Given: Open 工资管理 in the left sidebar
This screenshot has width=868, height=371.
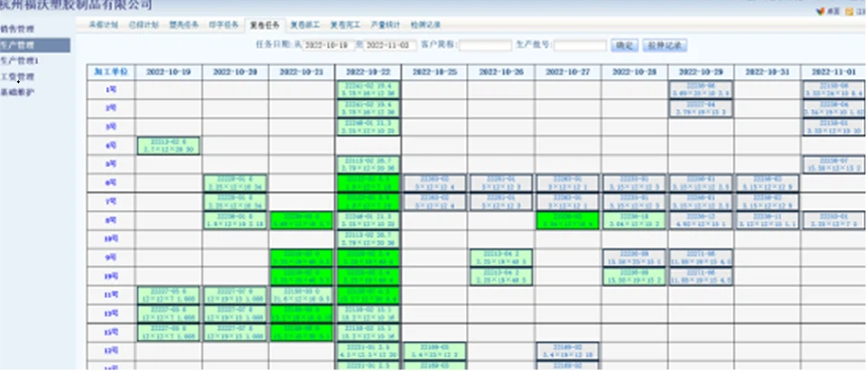Looking at the screenshot, I should click(17, 76).
